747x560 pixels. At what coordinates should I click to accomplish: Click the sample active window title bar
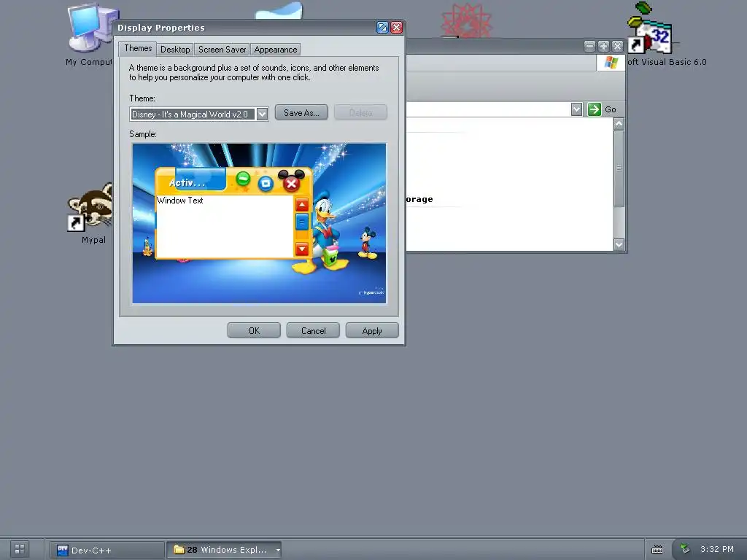233,181
